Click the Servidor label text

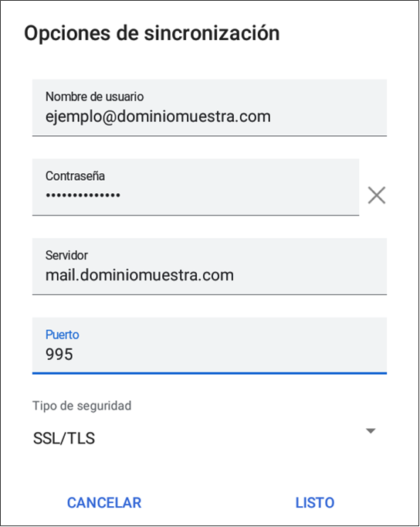66,256
